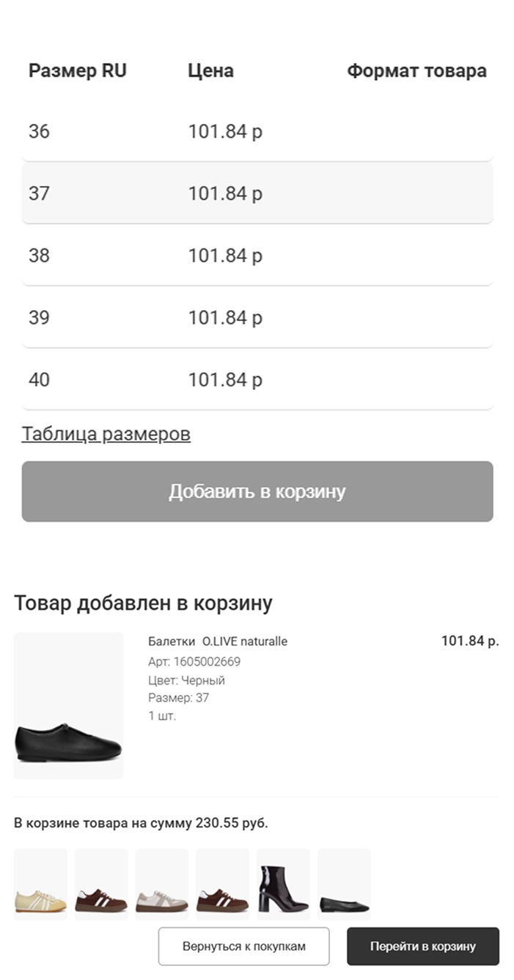Image resolution: width=514 pixels, height=980 pixels.
Task: Open the black patent ankle boot thumbnail
Action: coord(283,883)
